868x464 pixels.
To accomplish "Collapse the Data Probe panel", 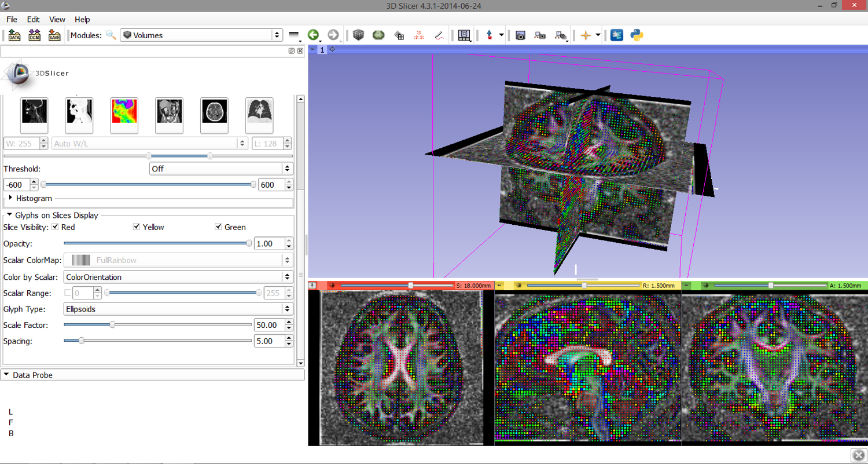I will point(32,375).
